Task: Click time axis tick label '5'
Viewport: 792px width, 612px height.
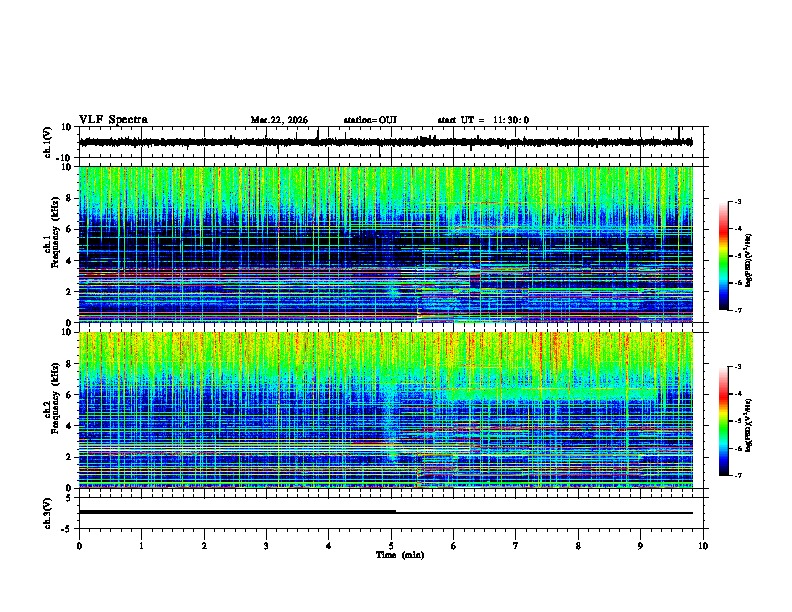Action: [391, 546]
